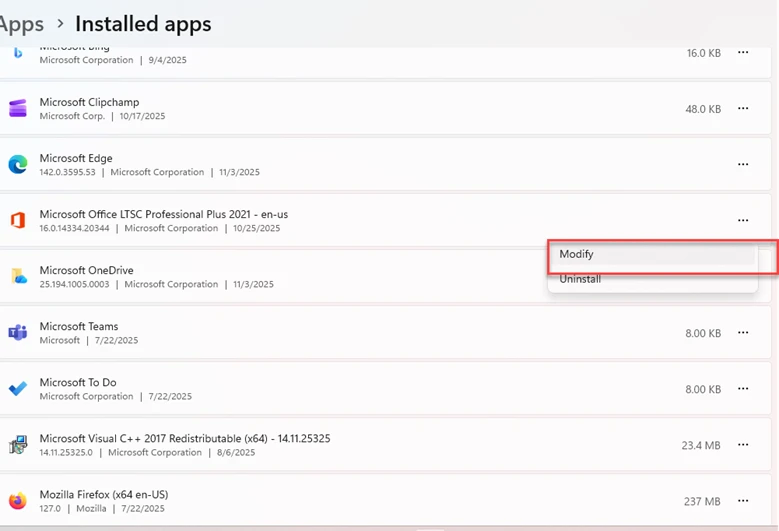
Task: Choose Uninstall from the context menu
Action: pyautogui.click(x=580, y=280)
